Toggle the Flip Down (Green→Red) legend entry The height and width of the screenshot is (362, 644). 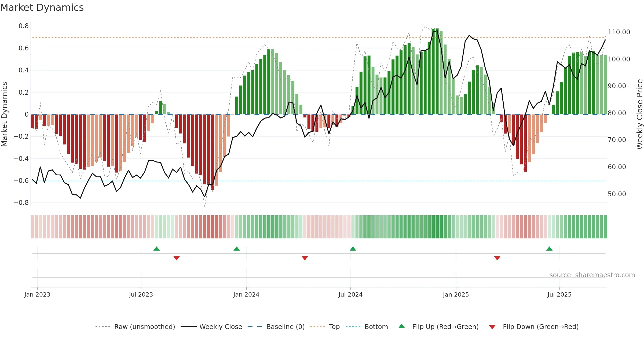pyautogui.click(x=534, y=327)
